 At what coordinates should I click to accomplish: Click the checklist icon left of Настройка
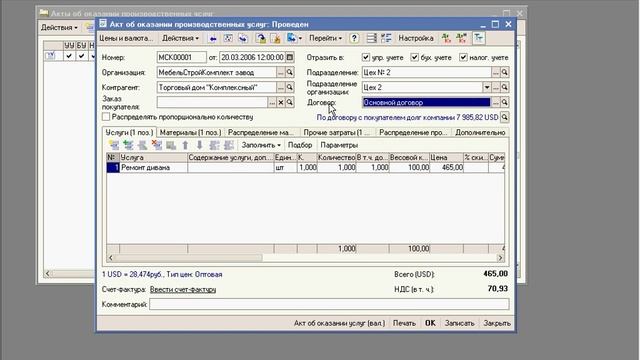(386, 38)
